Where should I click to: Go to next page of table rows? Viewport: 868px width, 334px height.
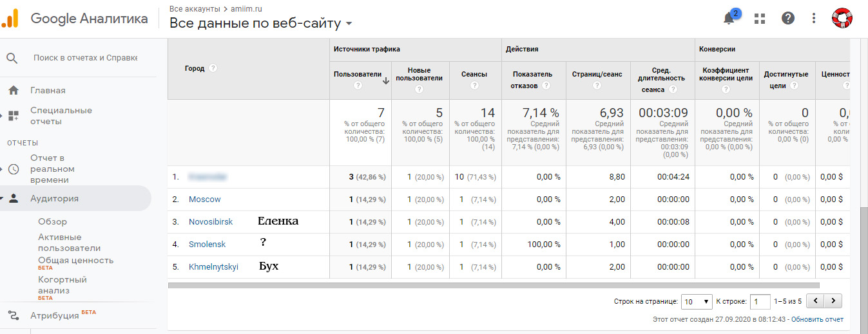[834, 301]
